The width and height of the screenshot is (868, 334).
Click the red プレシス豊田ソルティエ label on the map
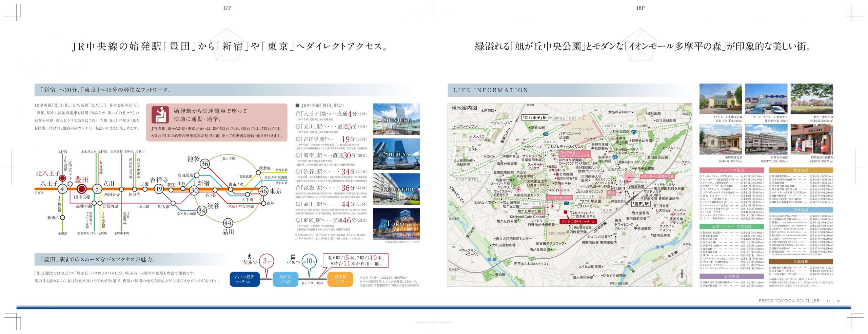tap(577, 221)
